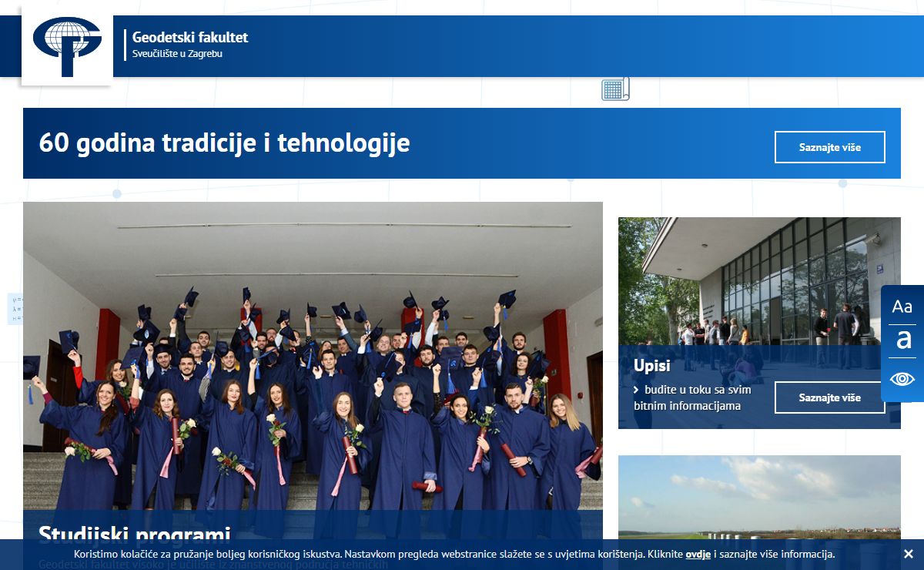Screen dimensions: 924x570
Task: Click the budite u toku info text
Action: click(693, 397)
